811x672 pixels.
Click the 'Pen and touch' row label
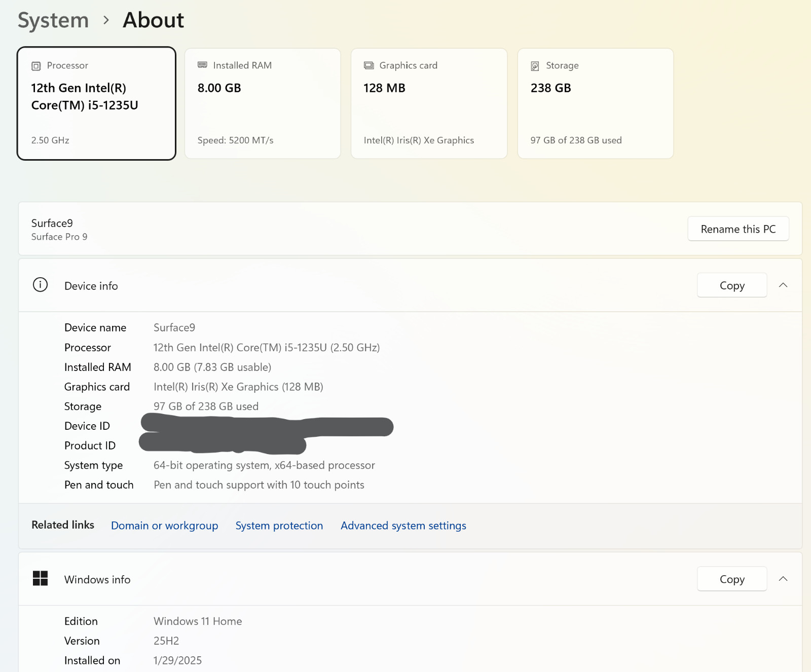tap(99, 485)
